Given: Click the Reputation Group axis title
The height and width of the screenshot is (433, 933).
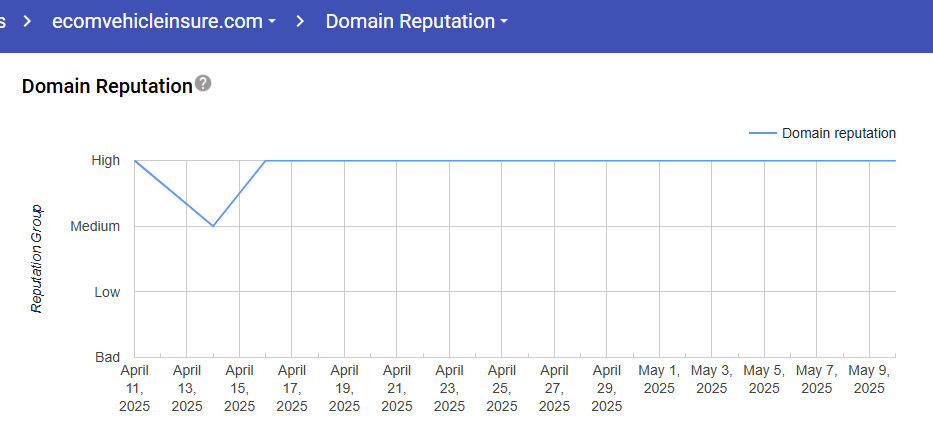Looking at the screenshot, I should point(37,258).
